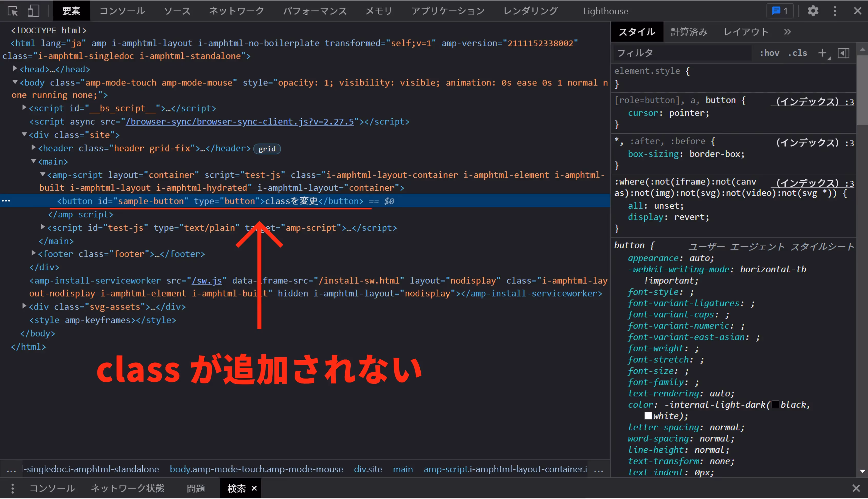
Task: Open the drawer three-dot menu at bottom left
Action: pos(12,488)
